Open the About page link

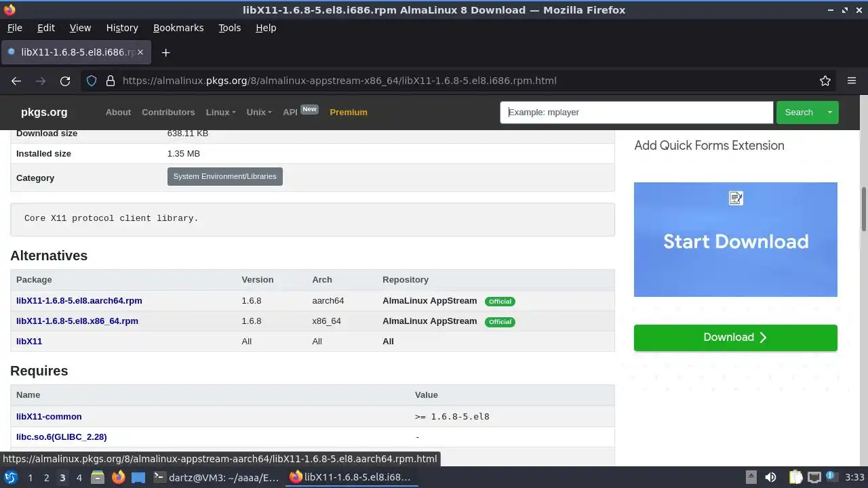[118, 113]
